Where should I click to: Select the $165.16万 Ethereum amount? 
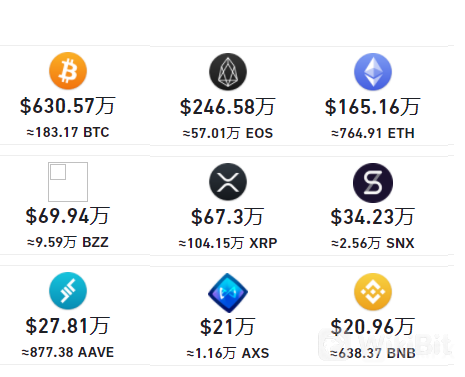(x=373, y=107)
